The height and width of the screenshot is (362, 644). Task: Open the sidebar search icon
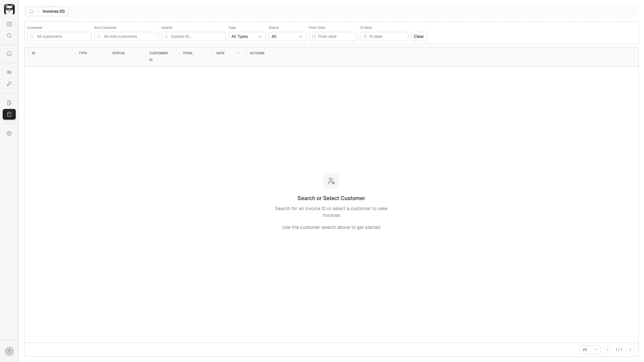(x=9, y=36)
